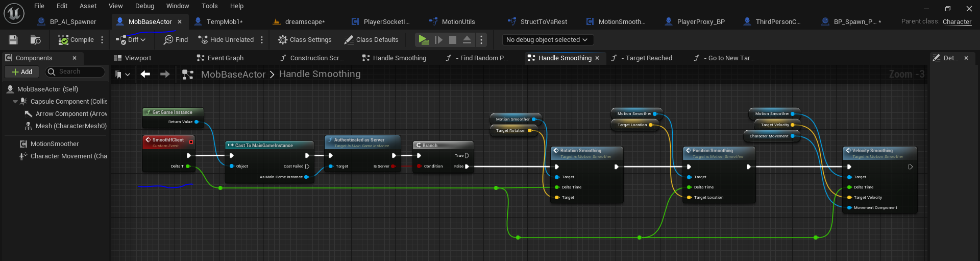Open Hide Unrelated options menu

coord(262,40)
